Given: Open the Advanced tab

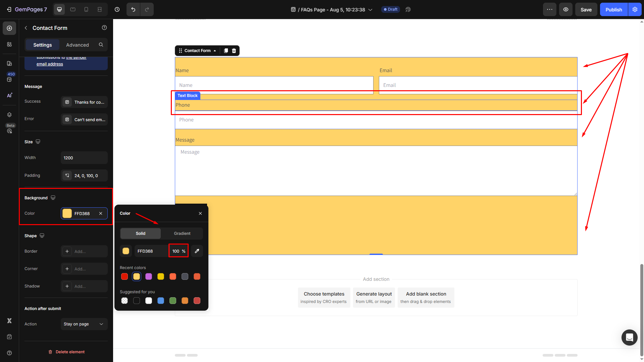Looking at the screenshot, I should click(77, 45).
